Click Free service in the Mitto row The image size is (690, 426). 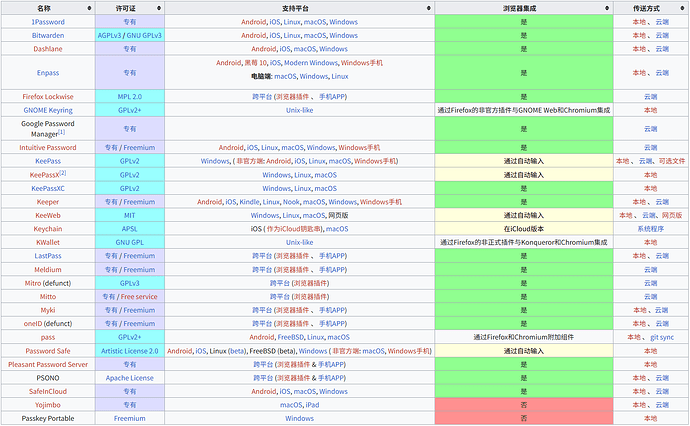[x=139, y=297]
